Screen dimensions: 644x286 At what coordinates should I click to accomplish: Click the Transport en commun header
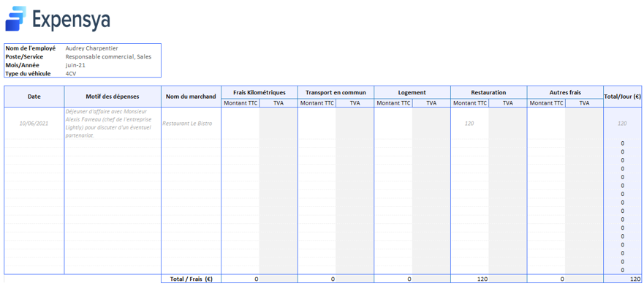pyautogui.click(x=336, y=92)
